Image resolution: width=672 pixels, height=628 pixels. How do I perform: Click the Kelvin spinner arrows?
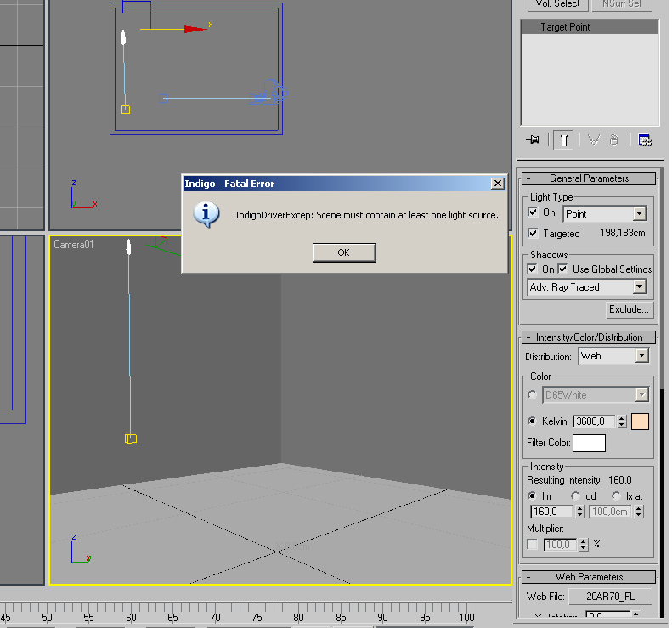pyautogui.click(x=622, y=421)
